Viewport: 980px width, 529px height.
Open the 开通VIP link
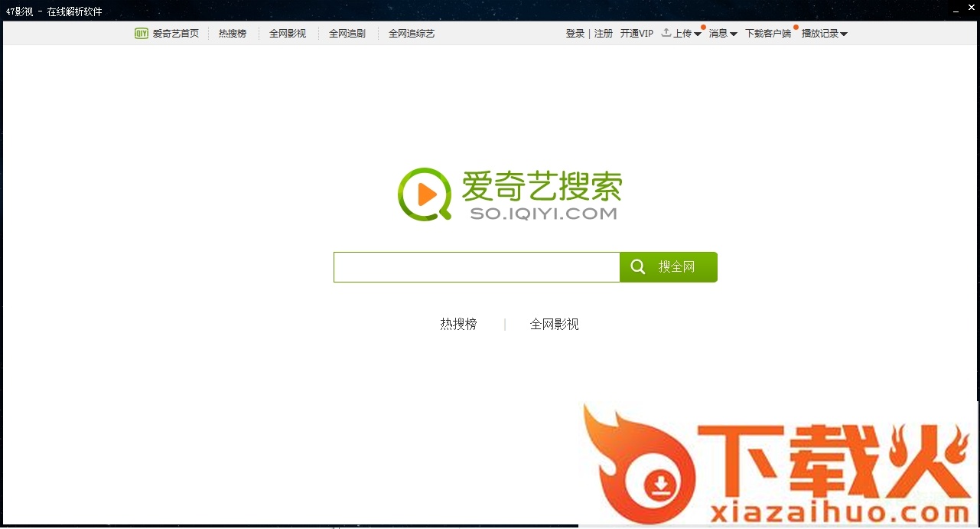pos(637,34)
